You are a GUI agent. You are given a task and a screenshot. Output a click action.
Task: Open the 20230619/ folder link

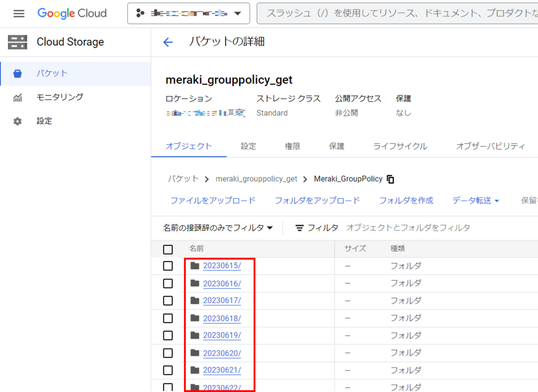click(222, 335)
